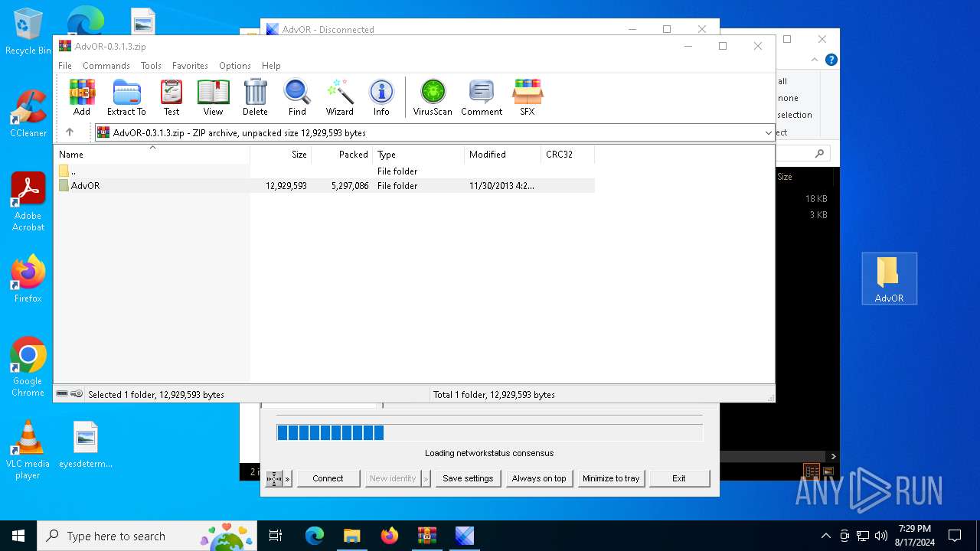Click the Delete trash can icon
This screenshot has height=551, width=980.
coord(255,97)
